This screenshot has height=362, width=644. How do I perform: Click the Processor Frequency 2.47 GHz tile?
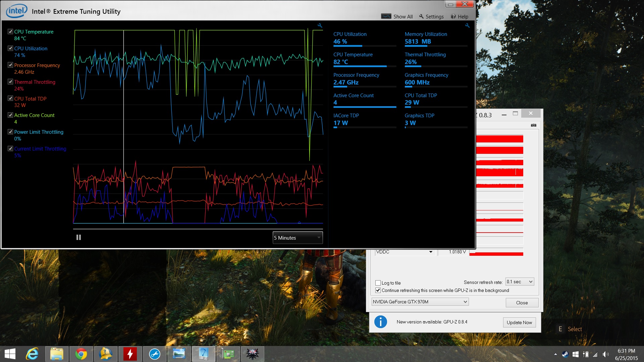(x=365, y=80)
